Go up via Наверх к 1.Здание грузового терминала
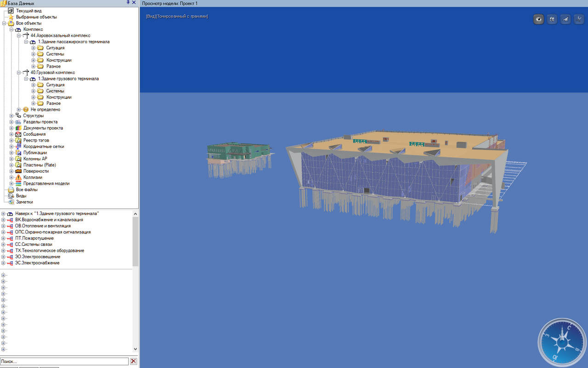588x368 pixels. pos(57,214)
